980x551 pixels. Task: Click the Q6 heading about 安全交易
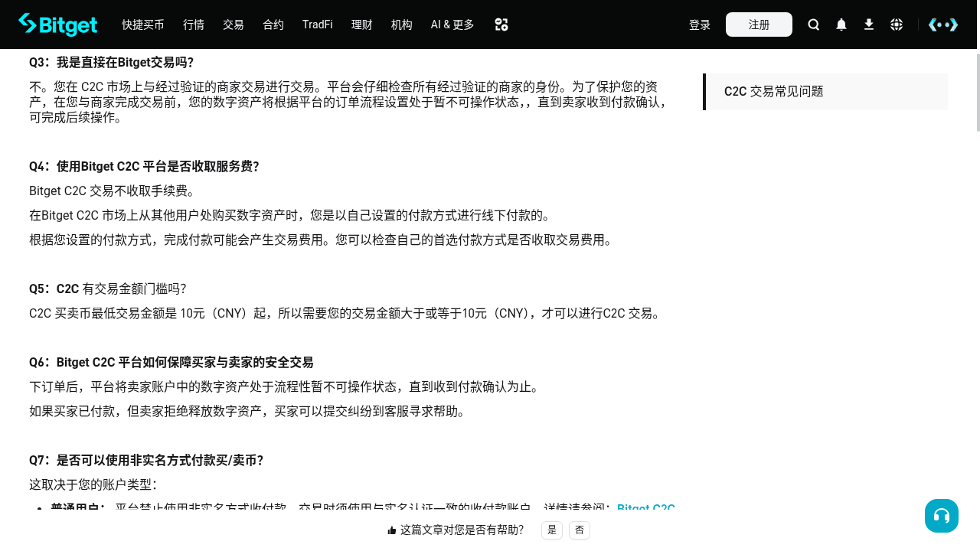171,363
